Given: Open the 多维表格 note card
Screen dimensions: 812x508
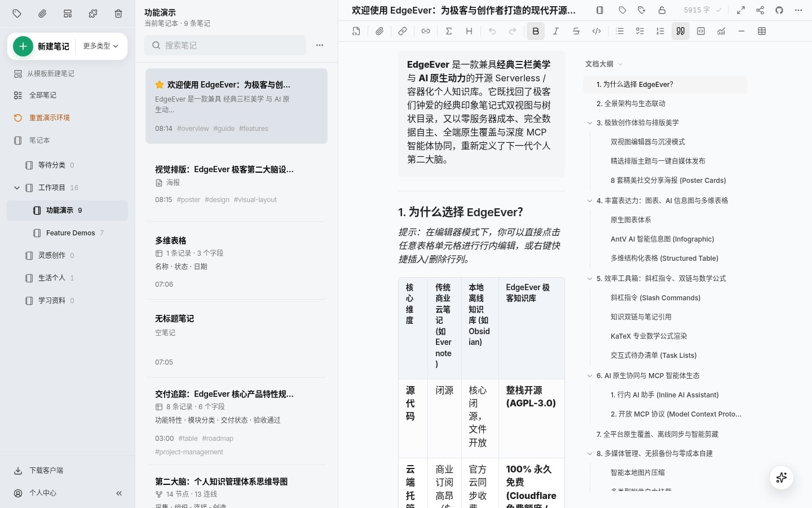Looking at the screenshot, I should tap(236, 262).
